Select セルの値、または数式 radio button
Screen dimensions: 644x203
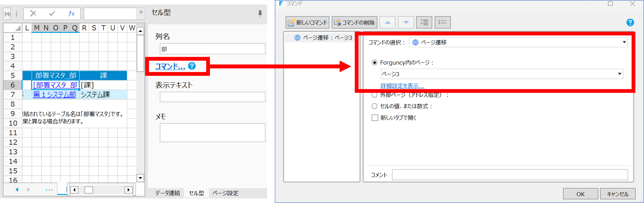coord(374,106)
